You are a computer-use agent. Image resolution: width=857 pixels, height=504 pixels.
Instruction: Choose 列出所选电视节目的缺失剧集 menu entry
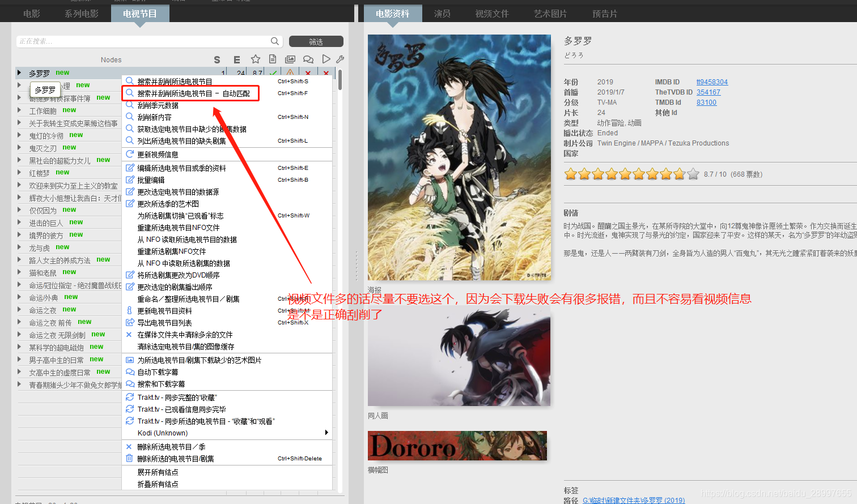point(181,141)
